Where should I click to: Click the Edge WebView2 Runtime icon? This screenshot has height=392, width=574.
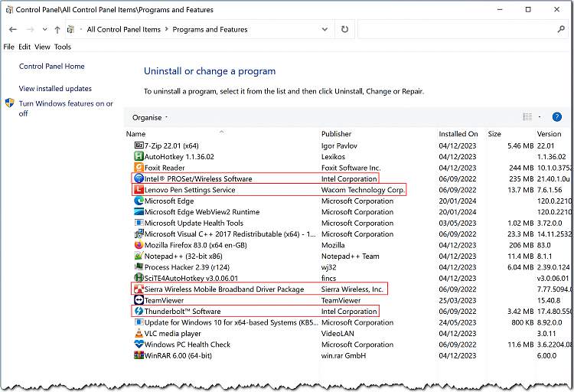click(139, 212)
